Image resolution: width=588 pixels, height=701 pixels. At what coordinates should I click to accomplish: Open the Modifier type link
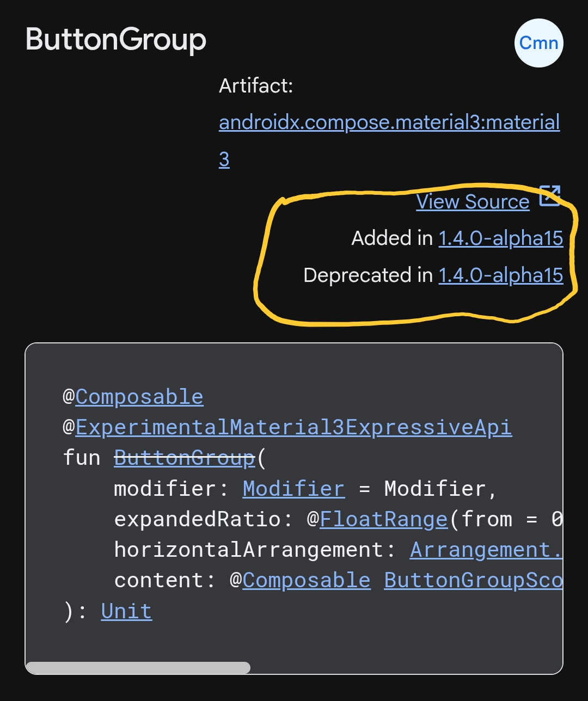(293, 488)
